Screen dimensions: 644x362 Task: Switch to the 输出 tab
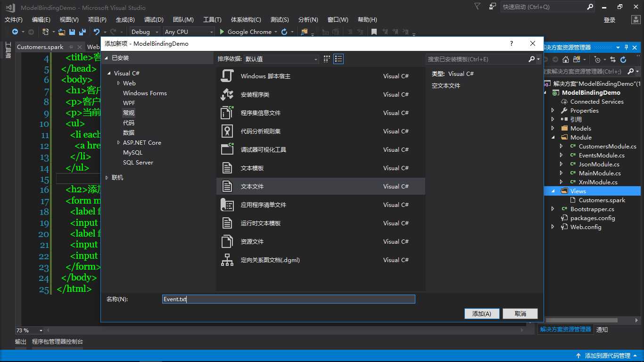coord(21,341)
